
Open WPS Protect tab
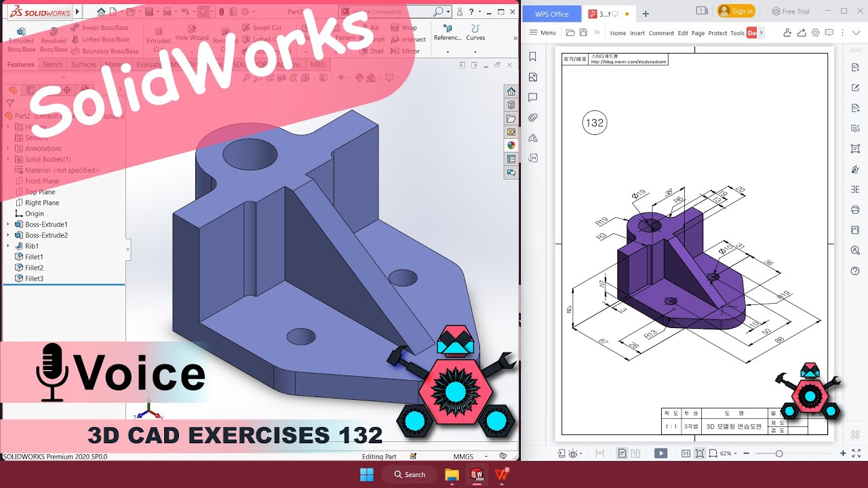pos(717,33)
